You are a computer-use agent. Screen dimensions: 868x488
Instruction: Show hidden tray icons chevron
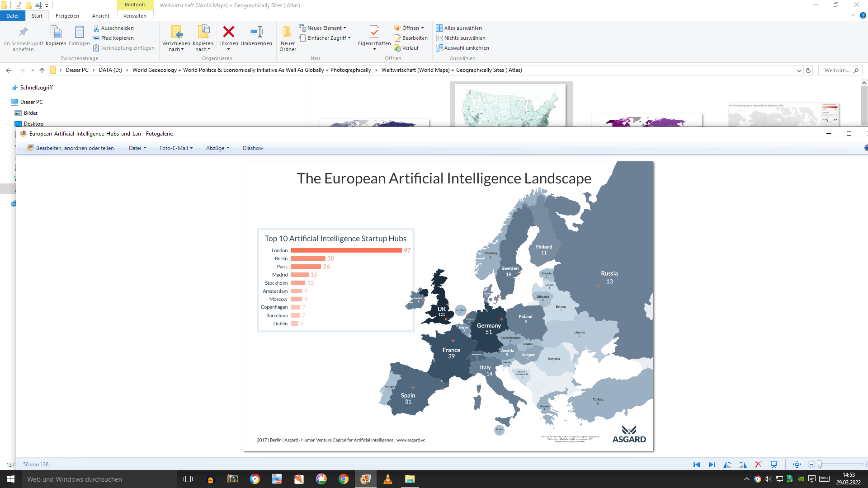pyautogui.click(x=747, y=479)
